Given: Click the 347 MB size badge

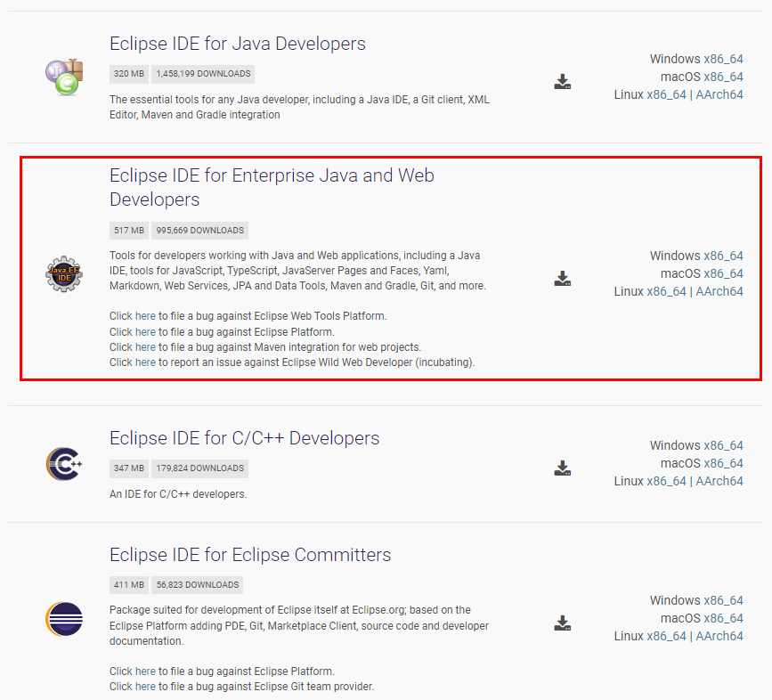Looking at the screenshot, I should [128, 468].
